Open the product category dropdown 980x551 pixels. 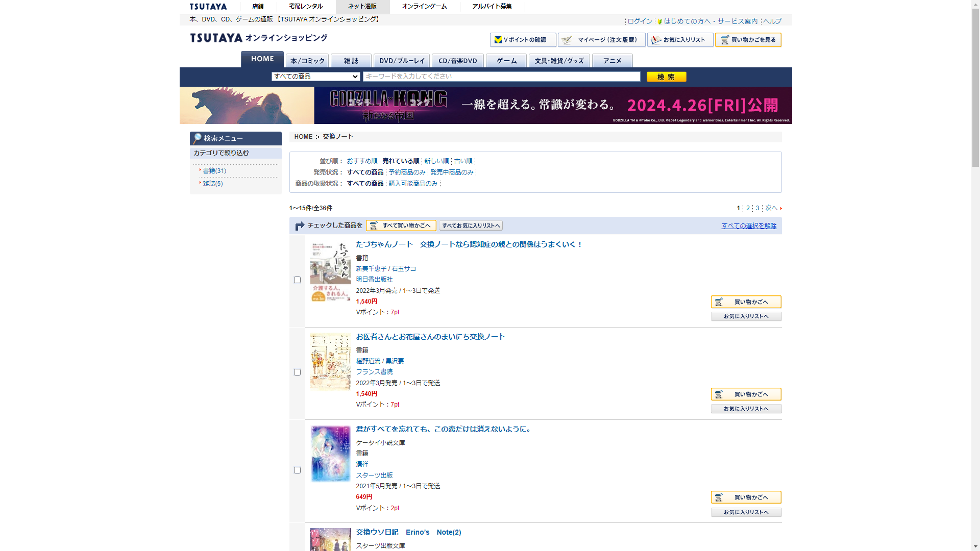point(315,77)
